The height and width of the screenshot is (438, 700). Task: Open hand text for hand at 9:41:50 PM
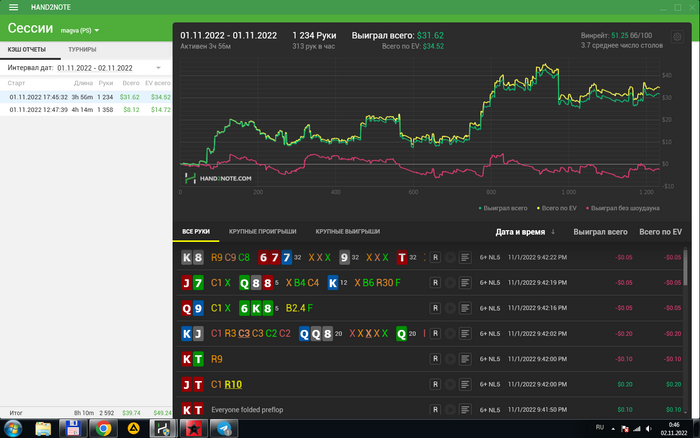coord(465,409)
